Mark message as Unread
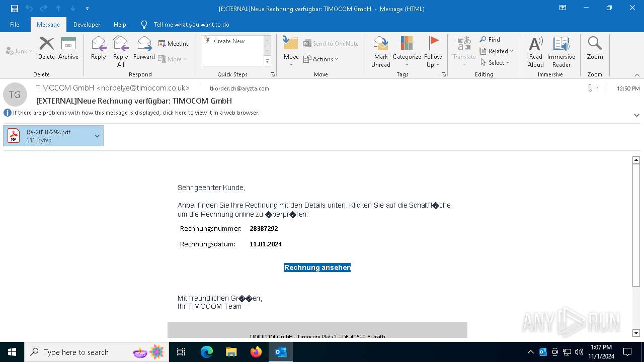644x362 pixels. (x=381, y=52)
